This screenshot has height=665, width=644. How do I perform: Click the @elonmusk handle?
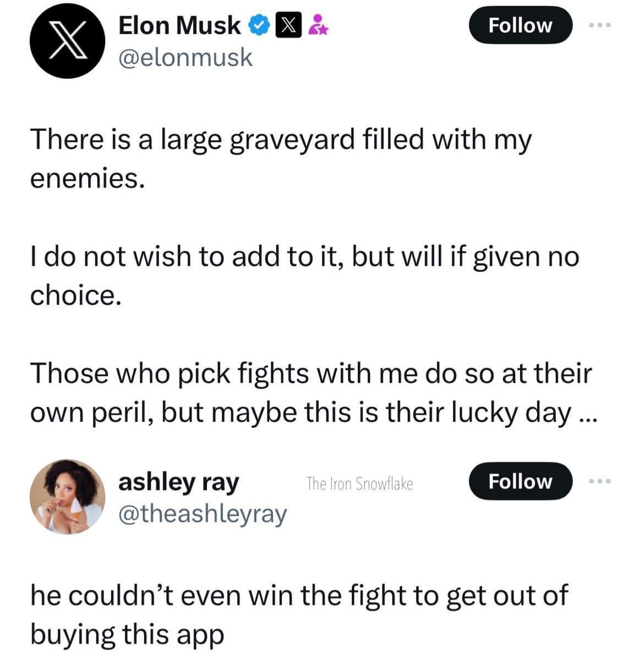point(185,57)
